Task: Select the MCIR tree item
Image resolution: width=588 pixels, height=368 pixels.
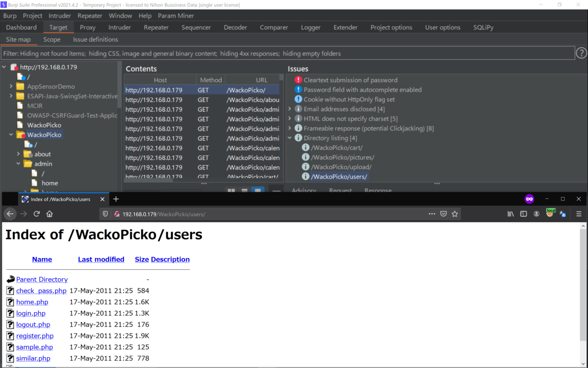Action: tap(35, 105)
